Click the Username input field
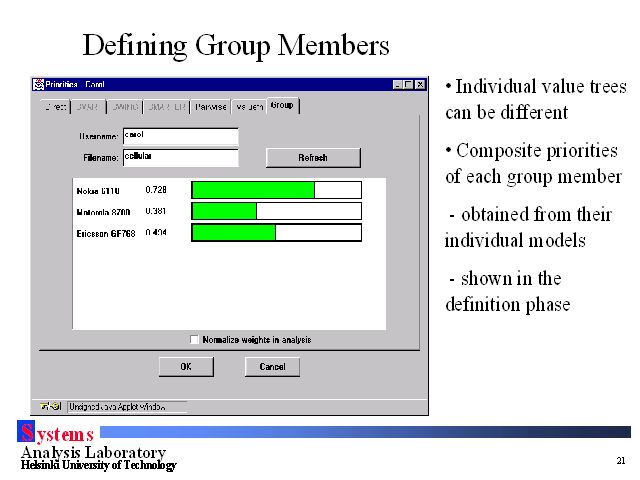The image size is (640, 480). (x=180, y=136)
